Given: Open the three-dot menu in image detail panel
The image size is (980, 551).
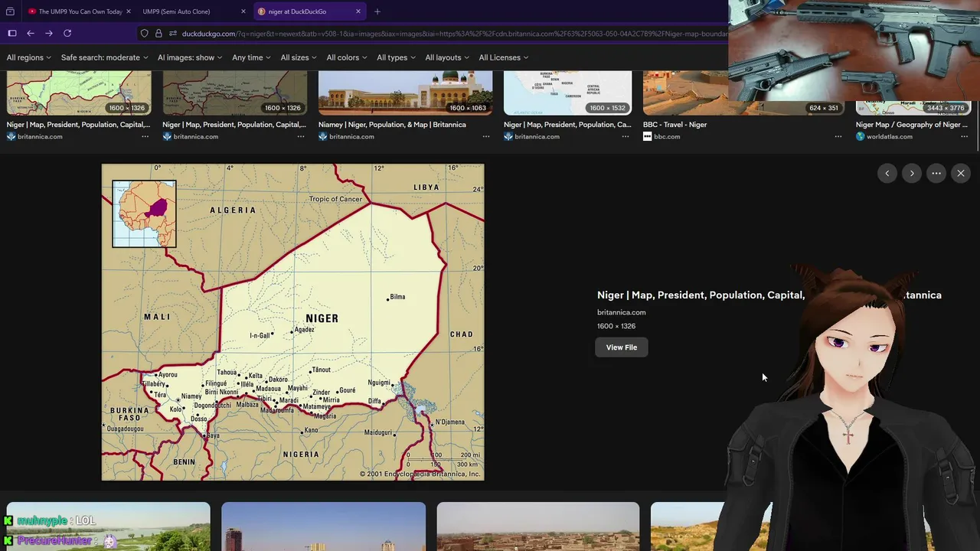Looking at the screenshot, I should [x=936, y=173].
